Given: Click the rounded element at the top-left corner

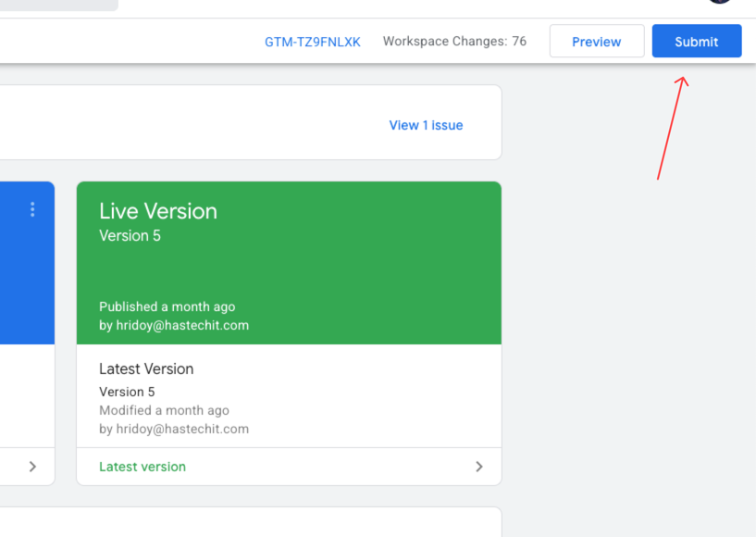Looking at the screenshot, I should point(56,5).
